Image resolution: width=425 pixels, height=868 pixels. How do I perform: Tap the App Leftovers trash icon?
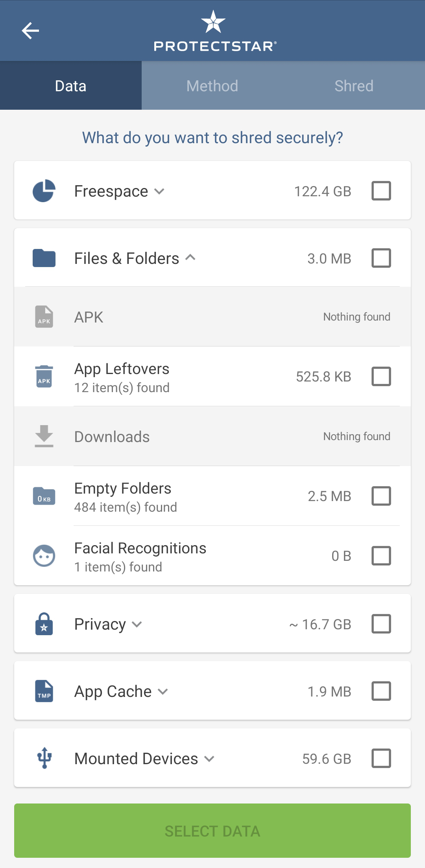tap(44, 376)
